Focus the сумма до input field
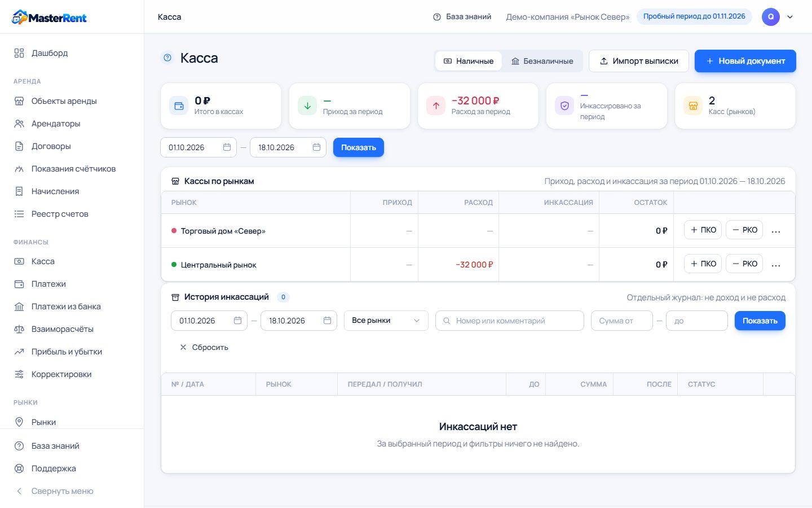 (697, 321)
